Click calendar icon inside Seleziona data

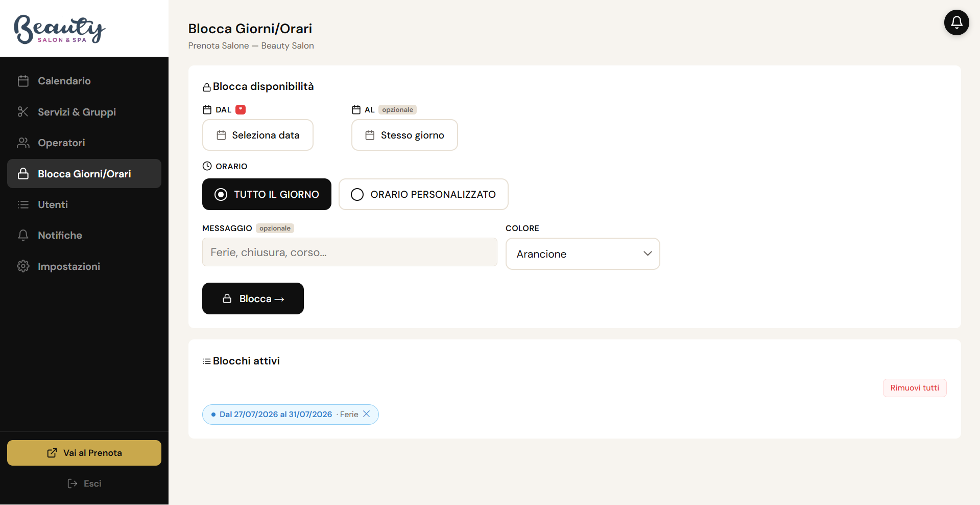[221, 135]
